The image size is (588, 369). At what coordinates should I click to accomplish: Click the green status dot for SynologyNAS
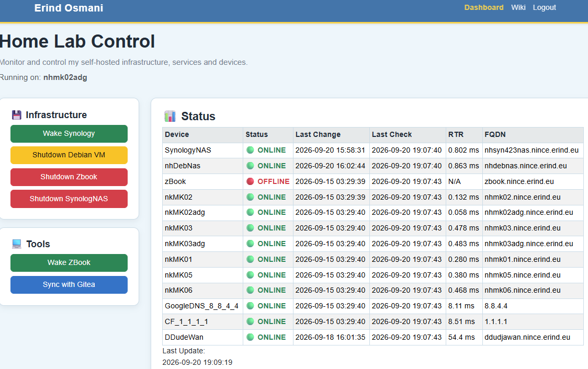click(x=250, y=150)
